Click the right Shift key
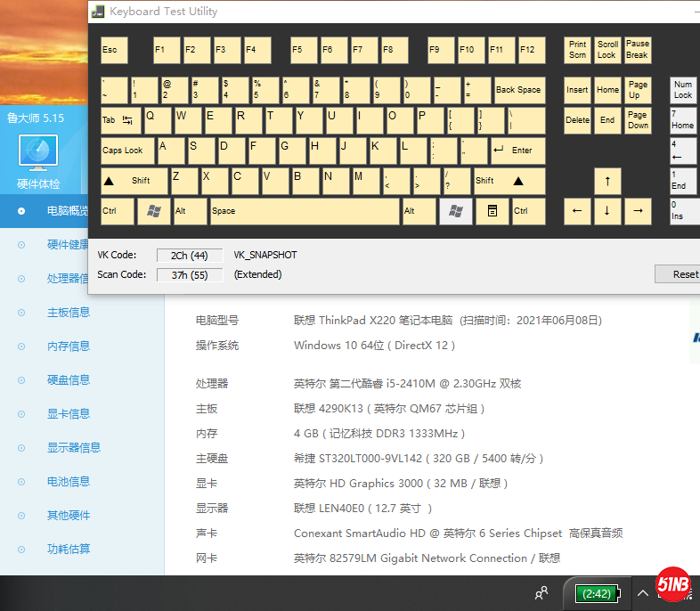Image resolution: width=700 pixels, height=611 pixels. coord(509,181)
